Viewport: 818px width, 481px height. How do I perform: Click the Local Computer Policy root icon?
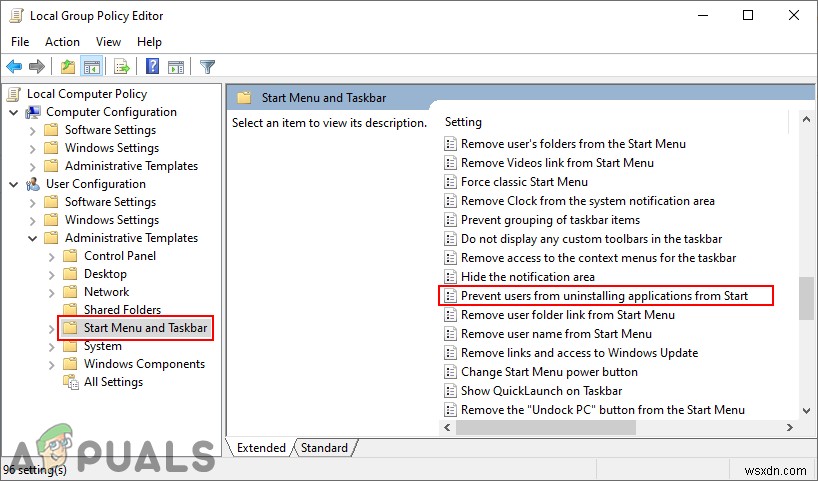coord(14,94)
